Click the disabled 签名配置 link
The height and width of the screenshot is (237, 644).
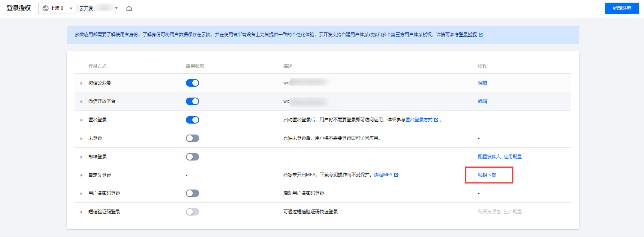(x=513, y=212)
